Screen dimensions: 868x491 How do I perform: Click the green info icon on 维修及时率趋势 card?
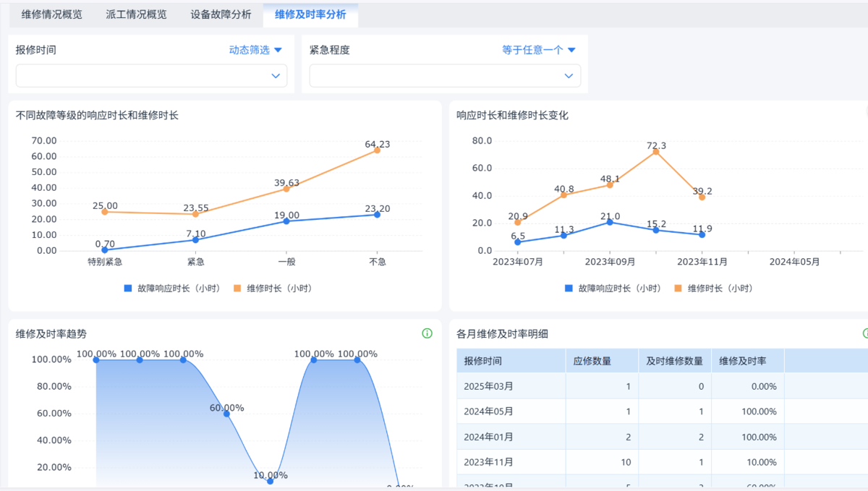(x=427, y=333)
